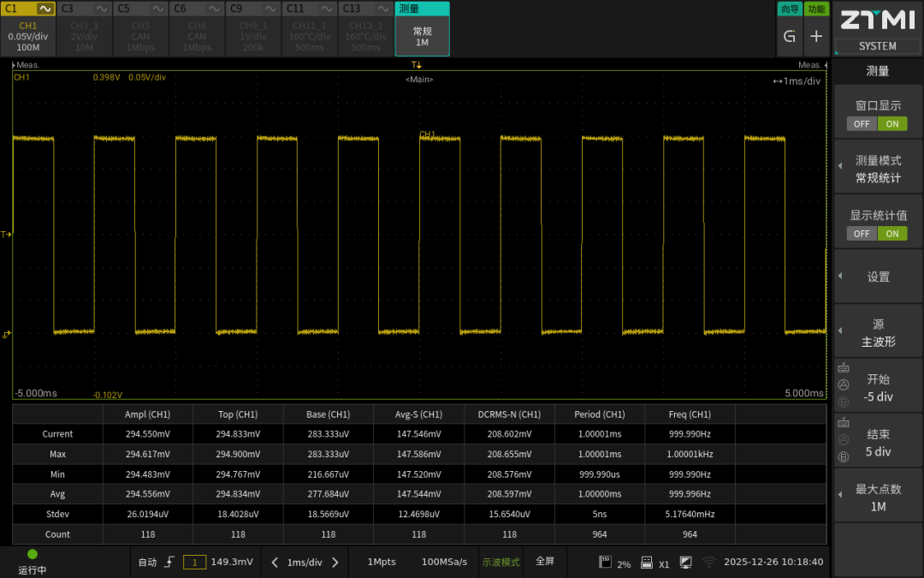This screenshot has width=924, height=578.
Task: Click the 向导 wizard G icon
Action: pyautogui.click(x=789, y=36)
